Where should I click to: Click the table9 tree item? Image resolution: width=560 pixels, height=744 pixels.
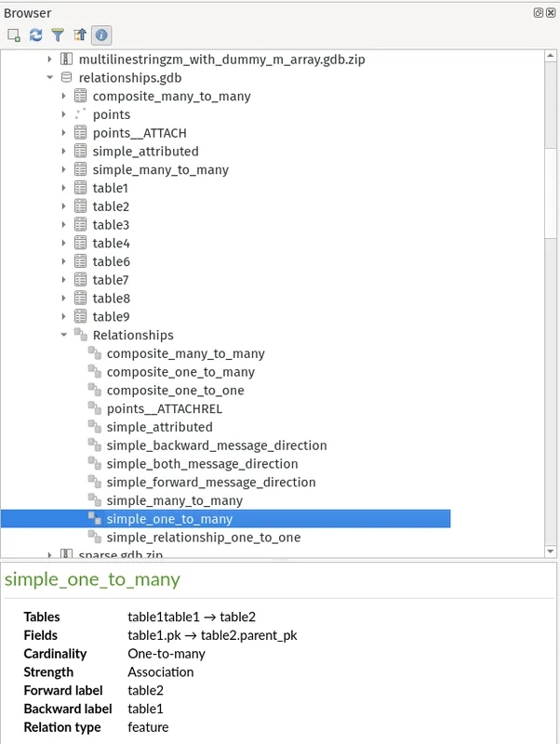pyautogui.click(x=111, y=316)
